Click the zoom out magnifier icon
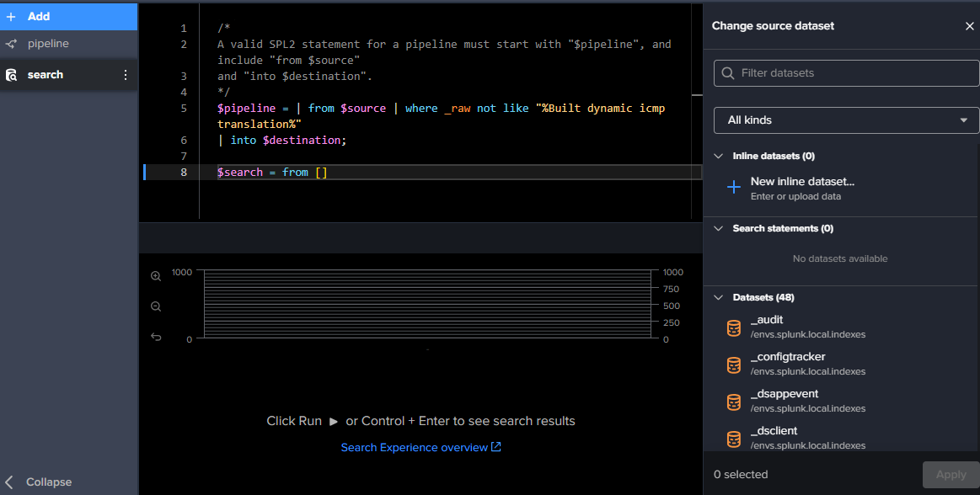The image size is (980, 495). 156,306
